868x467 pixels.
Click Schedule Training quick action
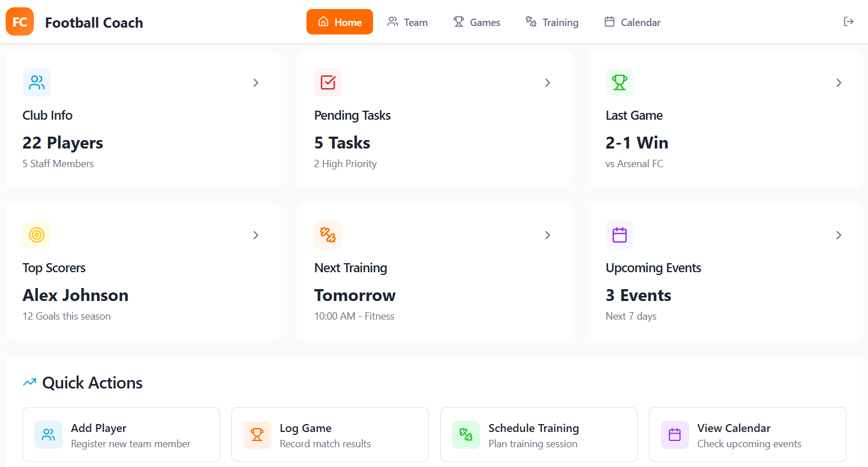(x=539, y=435)
